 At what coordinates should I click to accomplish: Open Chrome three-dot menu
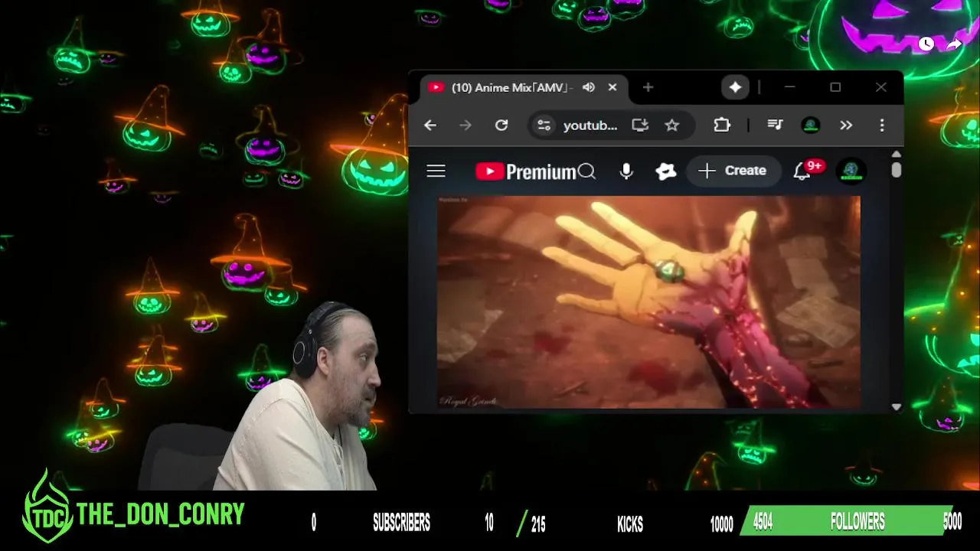882,125
